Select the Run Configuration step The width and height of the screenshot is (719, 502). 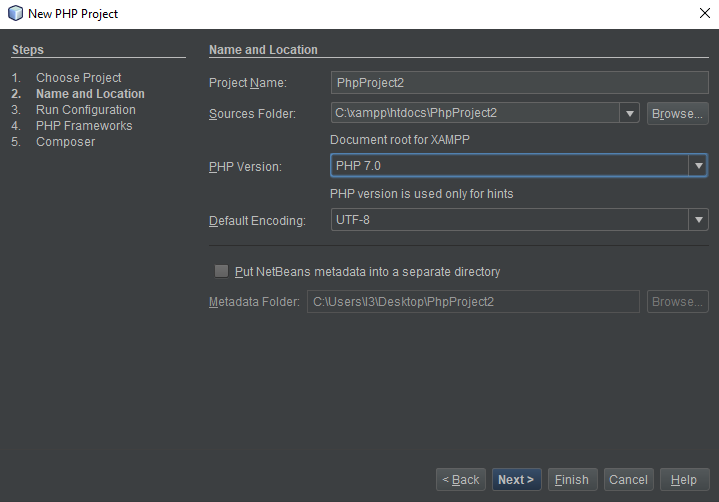[86, 110]
